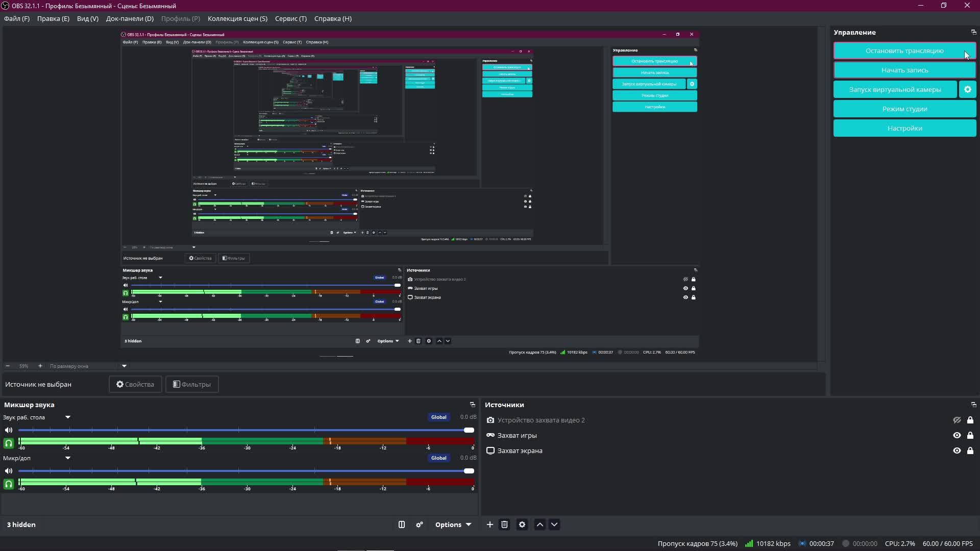Screen dimensions: 980x551
Task: Expand Микр/доп track dropdown arrow
Action: pos(67,458)
